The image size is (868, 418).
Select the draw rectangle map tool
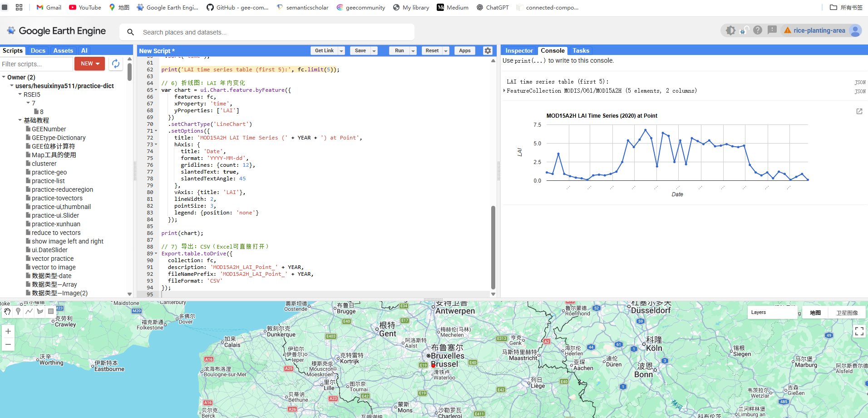(51, 311)
